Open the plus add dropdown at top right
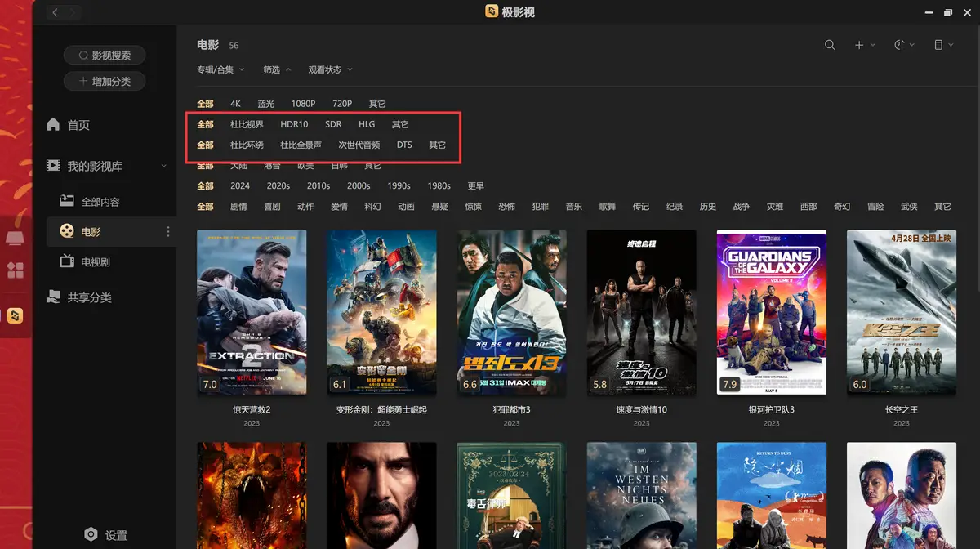 point(865,45)
